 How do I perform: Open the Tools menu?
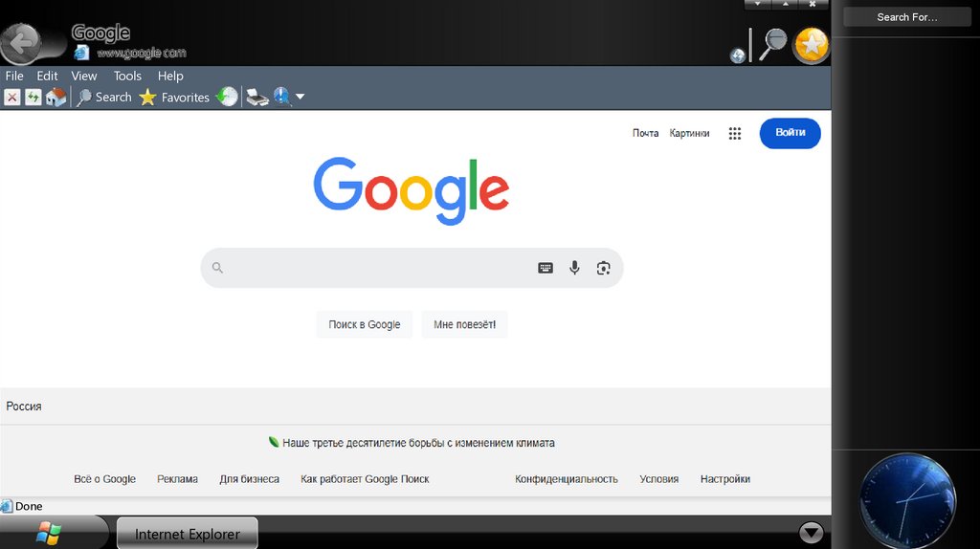tap(127, 76)
